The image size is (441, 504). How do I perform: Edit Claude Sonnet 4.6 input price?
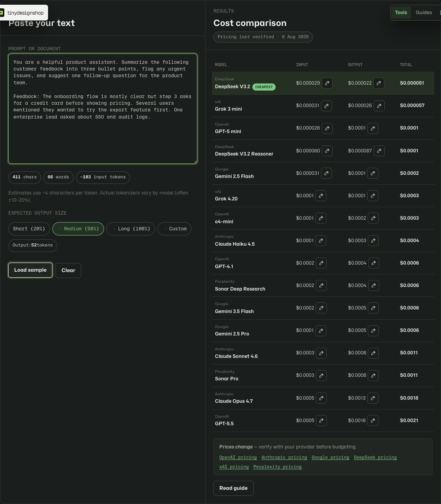321,353
